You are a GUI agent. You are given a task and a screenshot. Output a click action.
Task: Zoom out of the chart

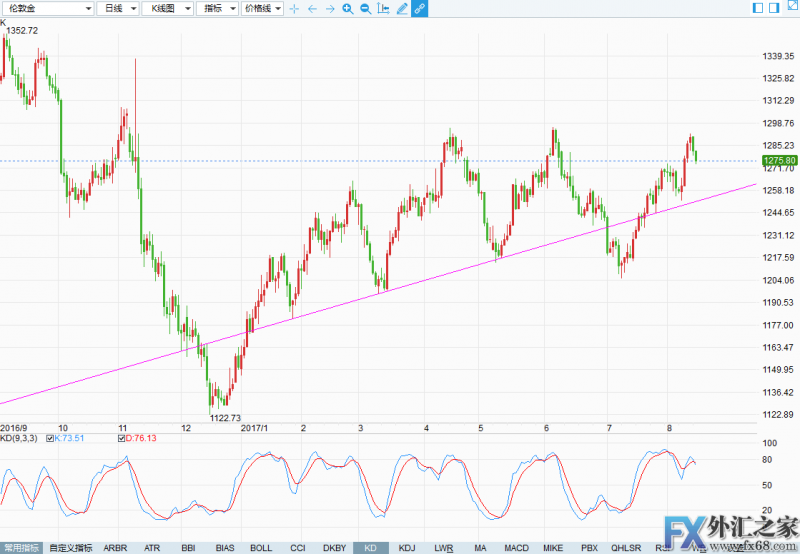point(365,8)
